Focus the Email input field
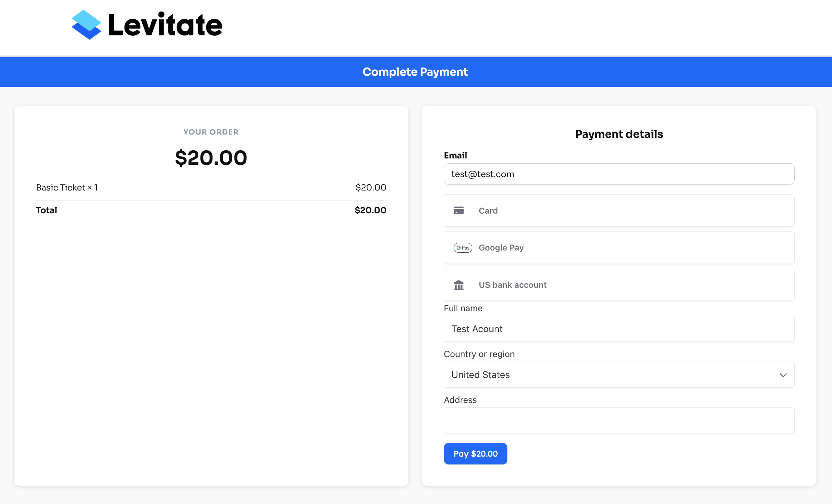Viewport: 832px width, 504px height. [619, 174]
